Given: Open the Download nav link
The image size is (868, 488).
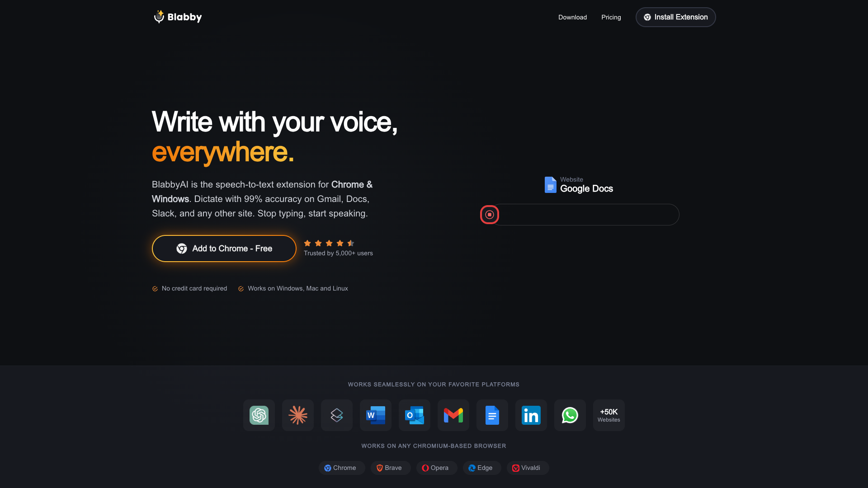Looking at the screenshot, I should tap(572, 17).
